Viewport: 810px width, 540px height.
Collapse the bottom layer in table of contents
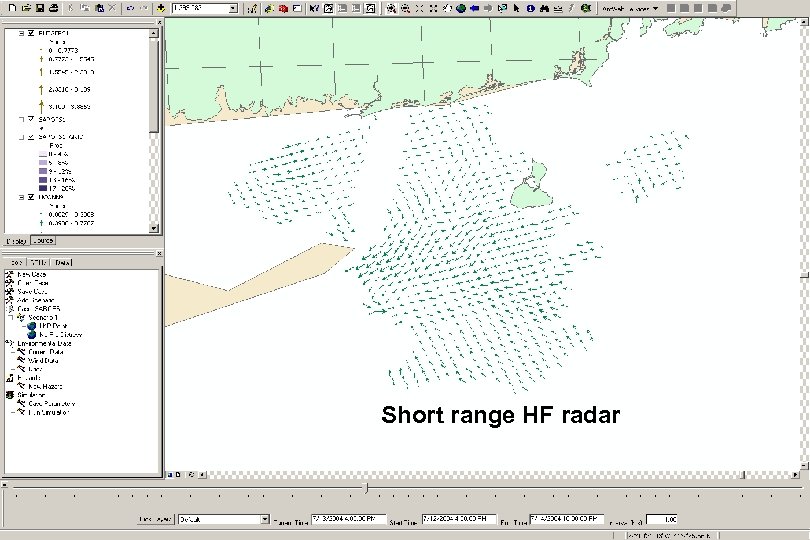(x=22, y=197)
